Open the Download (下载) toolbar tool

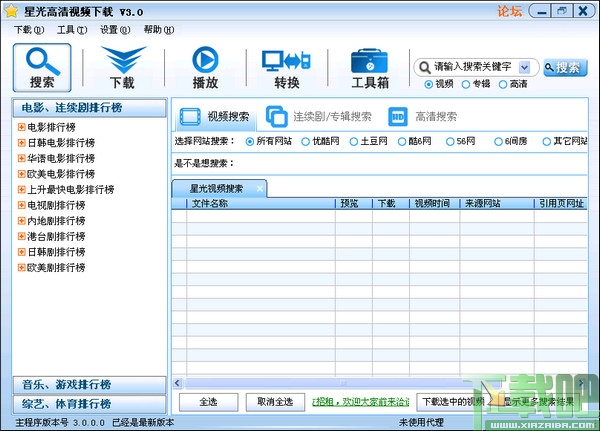point(123,67)
